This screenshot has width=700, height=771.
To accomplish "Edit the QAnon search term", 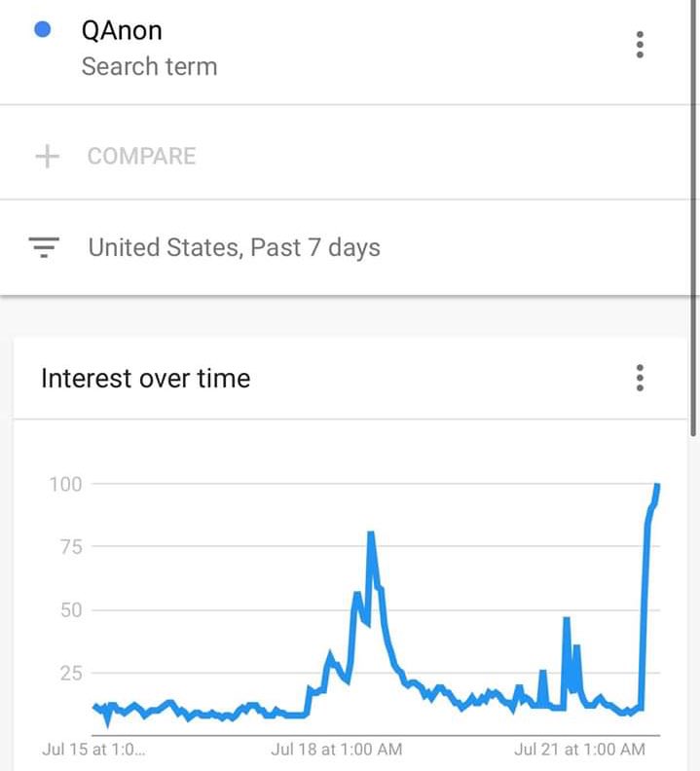I will coord(122,30).
